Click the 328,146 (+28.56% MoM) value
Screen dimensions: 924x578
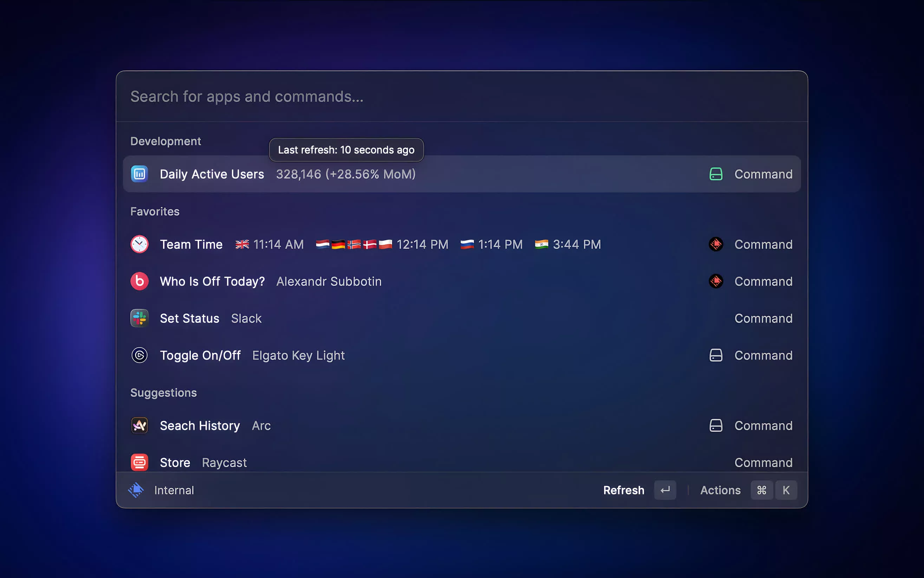[346, 174]
